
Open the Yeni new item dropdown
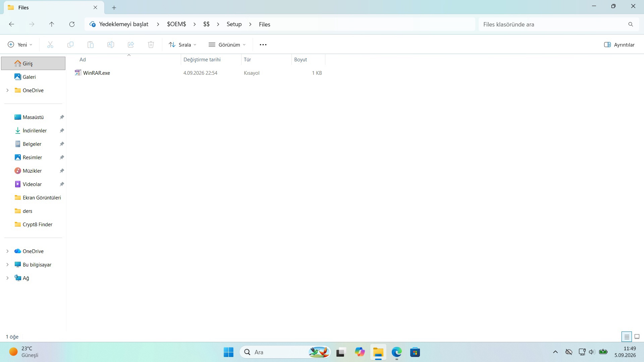20,45
